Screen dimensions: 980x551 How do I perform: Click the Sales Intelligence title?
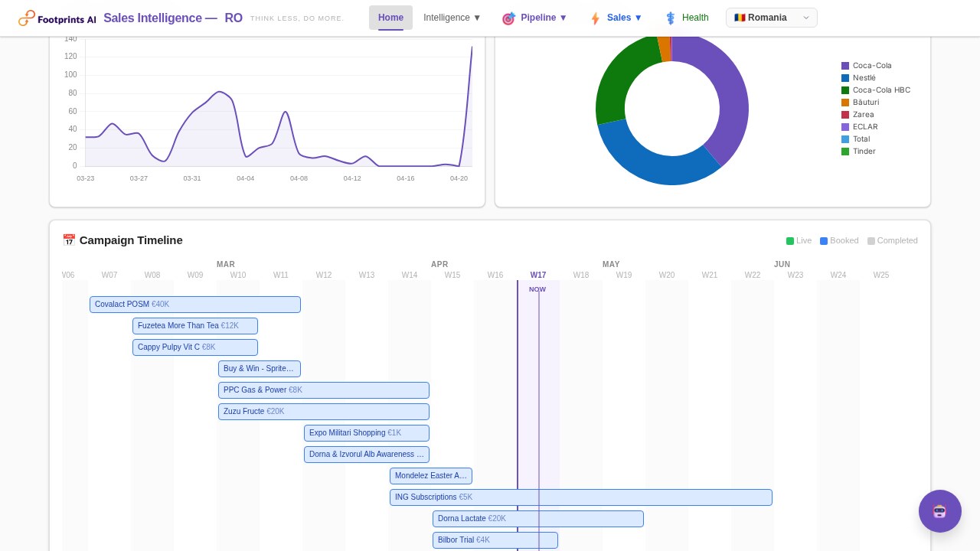[173, 18]
